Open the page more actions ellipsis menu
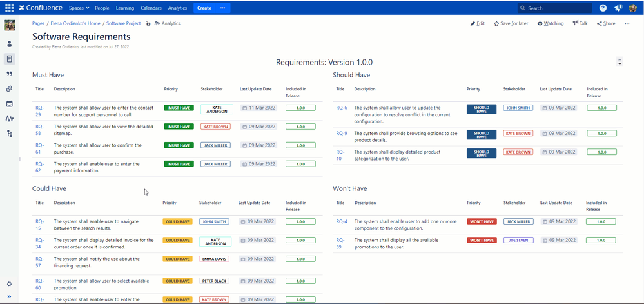The image size is (644, 304). click(x=627, y=23)
